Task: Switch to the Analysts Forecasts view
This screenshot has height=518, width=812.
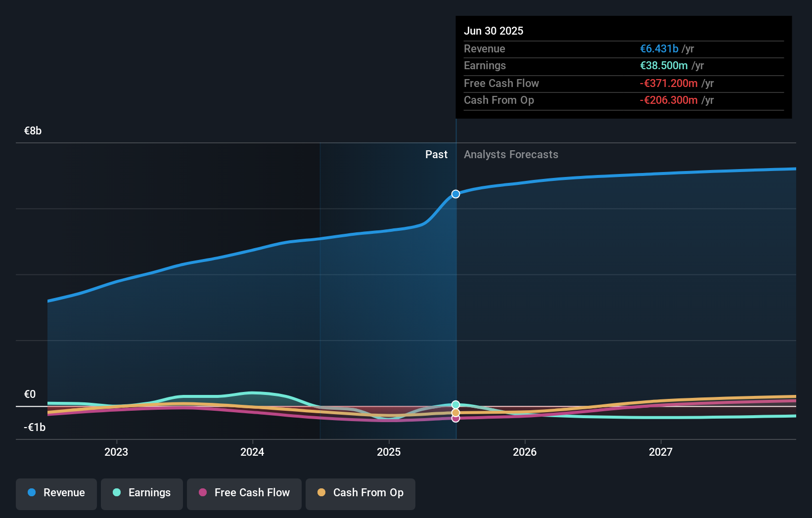Action: pyautogui.click(x=511, y=154)
